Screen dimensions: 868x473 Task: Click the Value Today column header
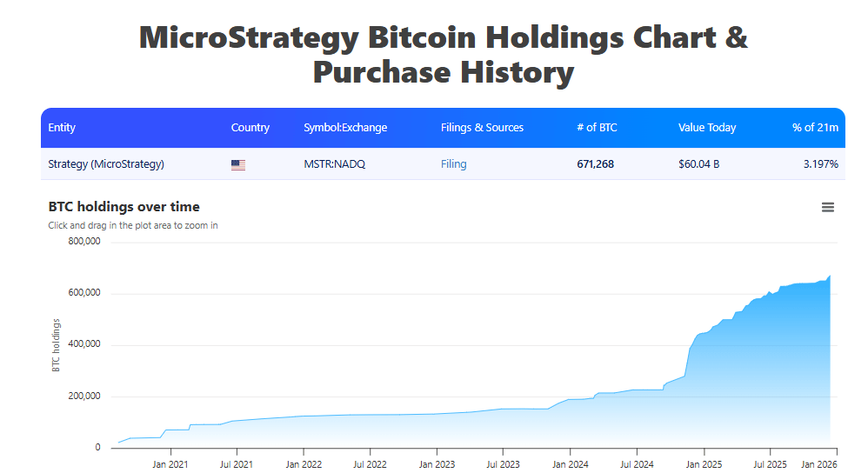click(x=707, y=128)
